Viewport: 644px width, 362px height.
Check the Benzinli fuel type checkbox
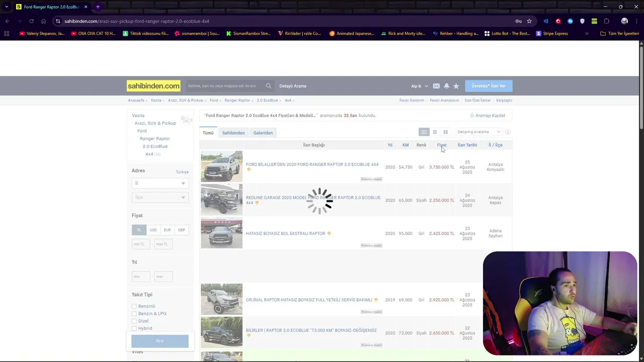point(134,306)
